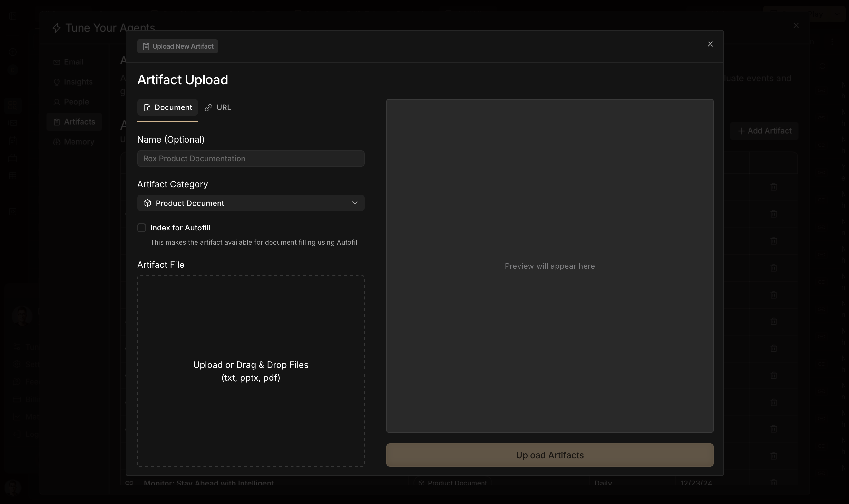Image resolution: width=849 pixels, height=504 pixels.
Task: Click the Upload New Artifact badge
Action: tap(177, 47)
